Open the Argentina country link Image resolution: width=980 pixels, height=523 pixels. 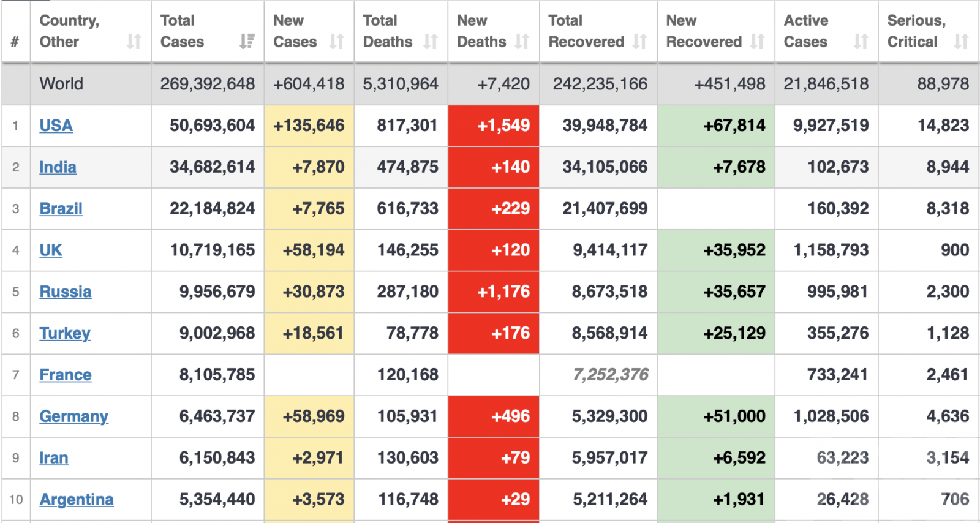tap(77, 500)
